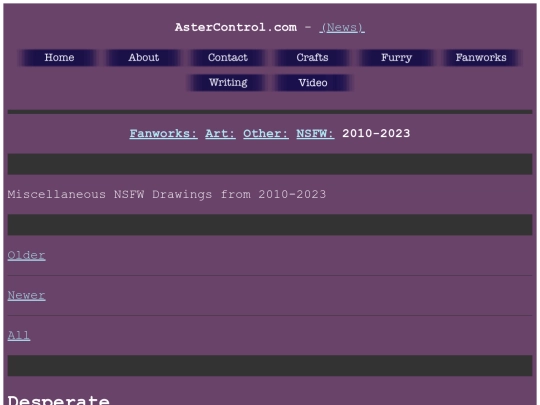Image resolution: width=540 pixels, height=405 pixels.
Task: Select the Crafts nav button
Action: click(312, 58)
